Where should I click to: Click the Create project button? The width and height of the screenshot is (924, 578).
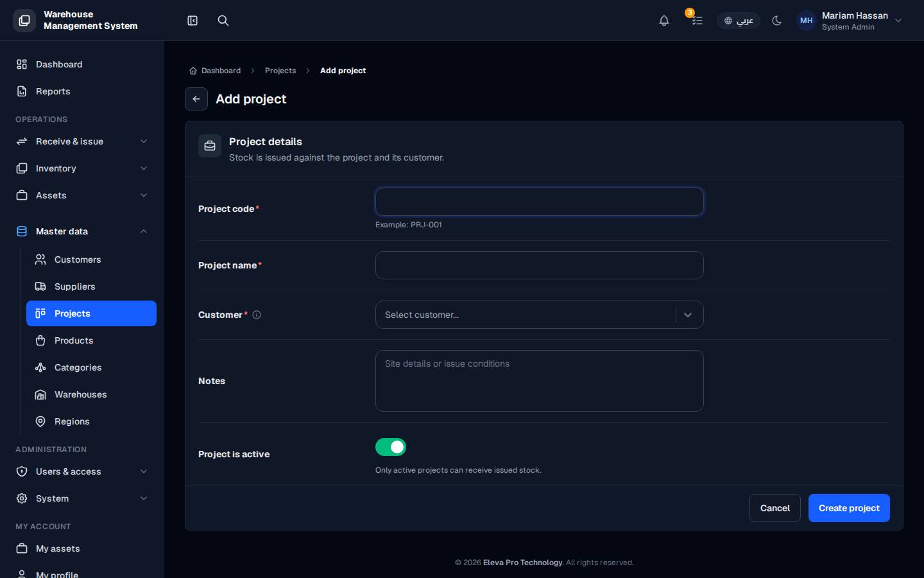(849, 508)
